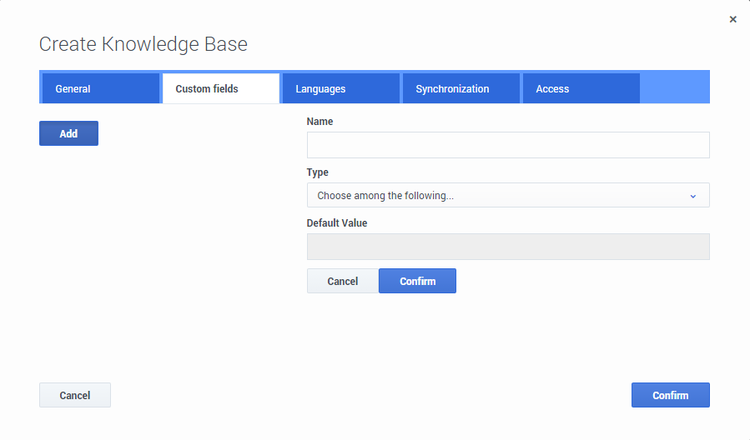Image resolution: width=750 pixels, height=440 pixels.
Task: Click the Name field label
Action: pyautogui.click(x=320, y=121)
